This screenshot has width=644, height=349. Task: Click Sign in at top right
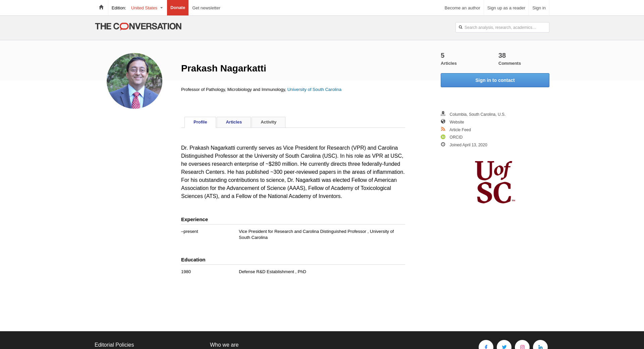tap(539, 8)
